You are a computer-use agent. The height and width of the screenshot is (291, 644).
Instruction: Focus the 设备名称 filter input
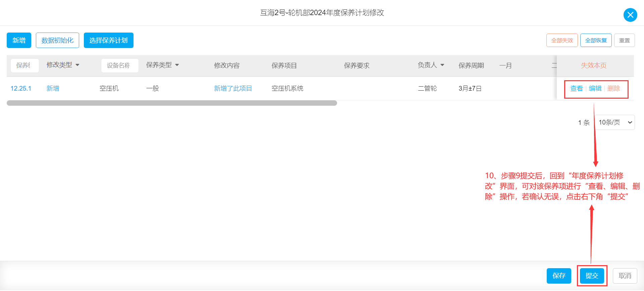click(x=120, y=65)
